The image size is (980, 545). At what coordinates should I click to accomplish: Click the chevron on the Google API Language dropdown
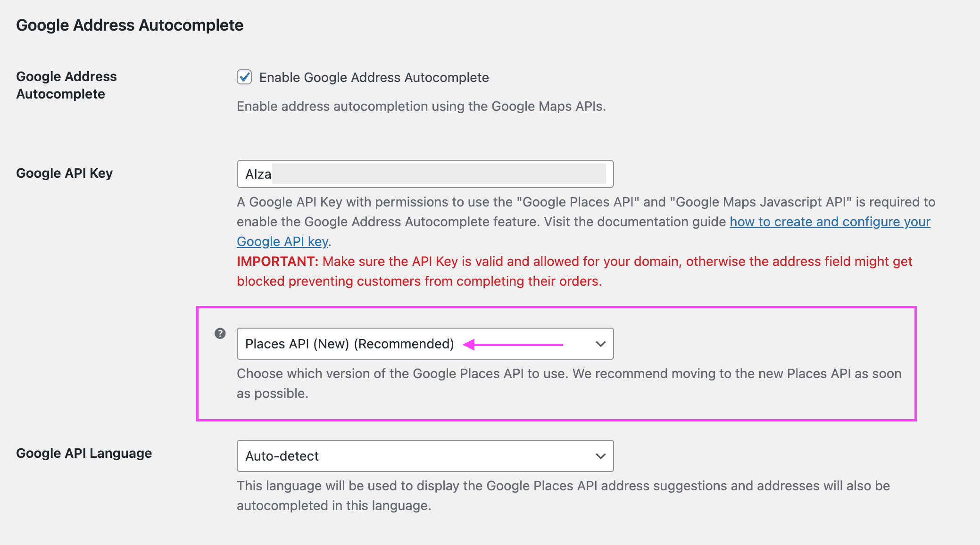[x=600, y=456]
